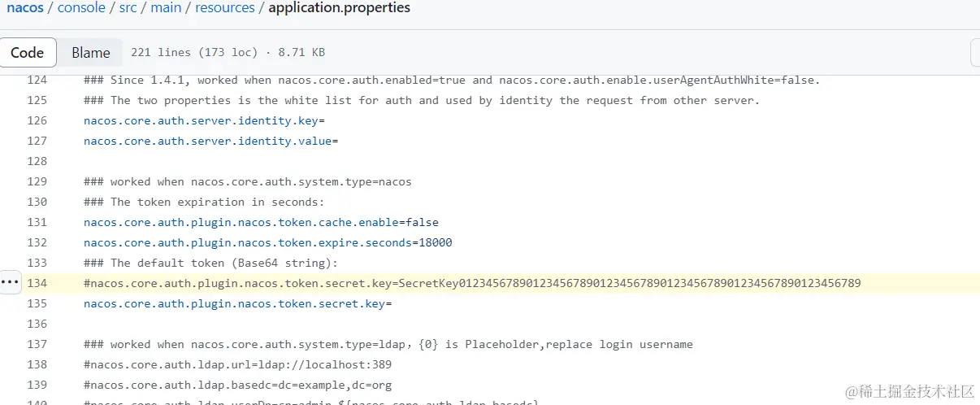The image size is (980, 405).
Task: Click the 'two properties is the white list' comment
Action: pyautogui.click(x=422, y=101)
